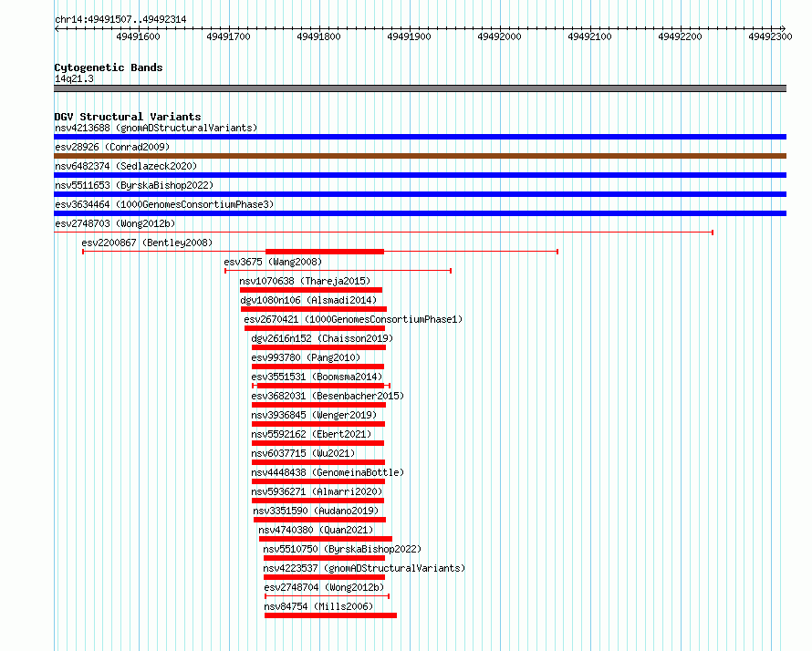Open variant nsv3936845 (Wenger2019)
Screen dimensions: 812x651
point(314,415)
